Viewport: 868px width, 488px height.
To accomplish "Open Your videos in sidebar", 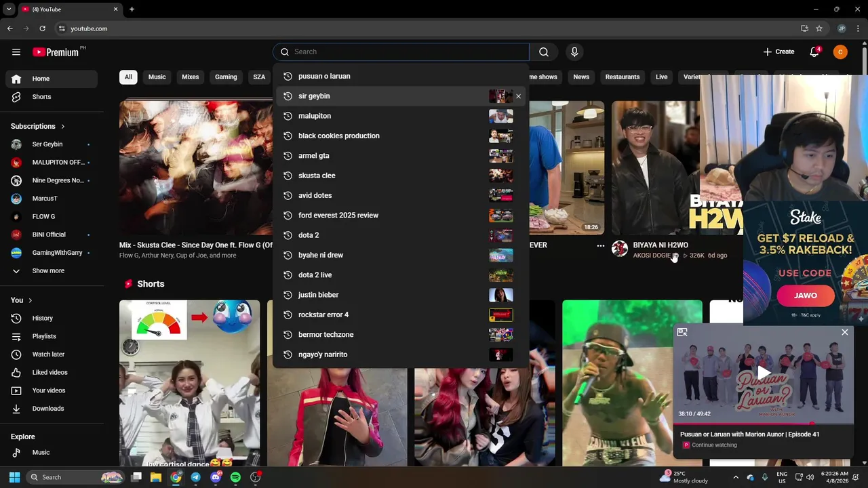I will click(x=52, y=390).
